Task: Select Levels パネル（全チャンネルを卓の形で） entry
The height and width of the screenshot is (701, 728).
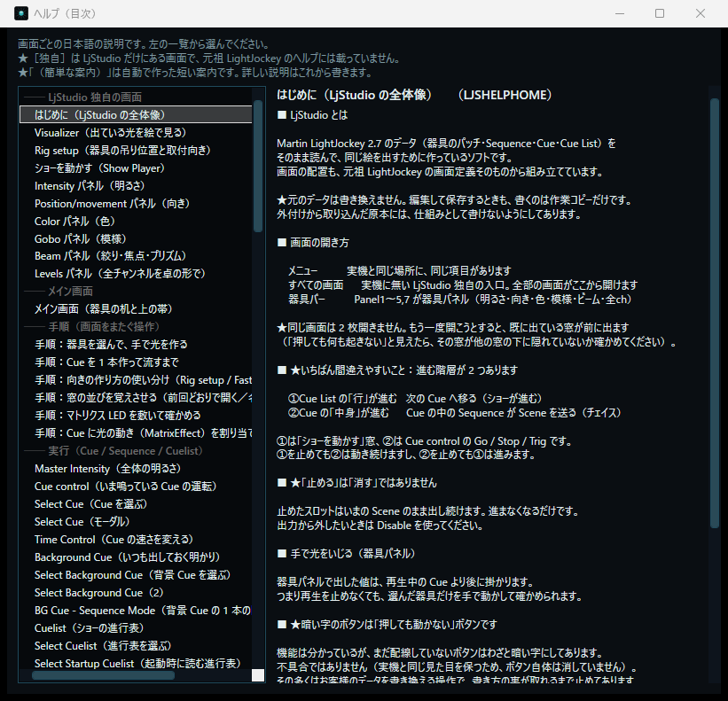Action: pos(136,273)
